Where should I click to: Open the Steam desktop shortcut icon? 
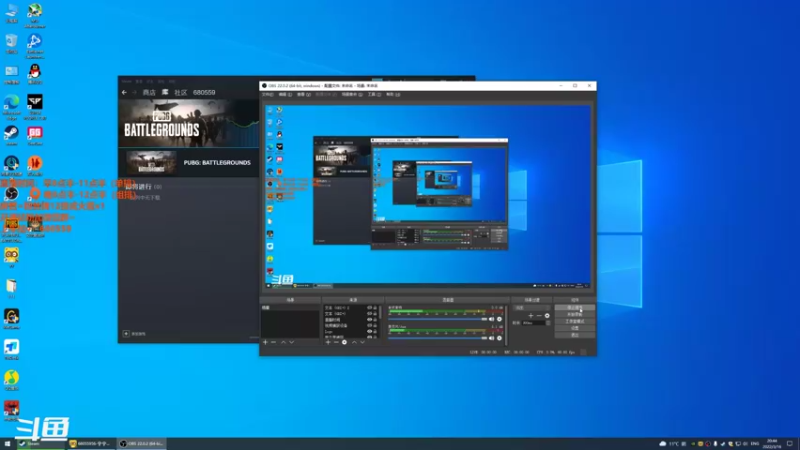tap(11, 135)
